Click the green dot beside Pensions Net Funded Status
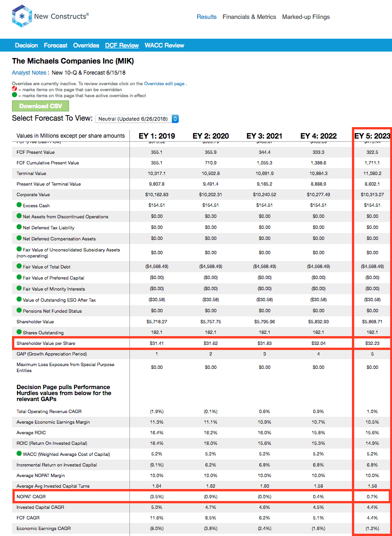Image resolution: width=392 pixels, height=536 pixels. coord(19,311)
